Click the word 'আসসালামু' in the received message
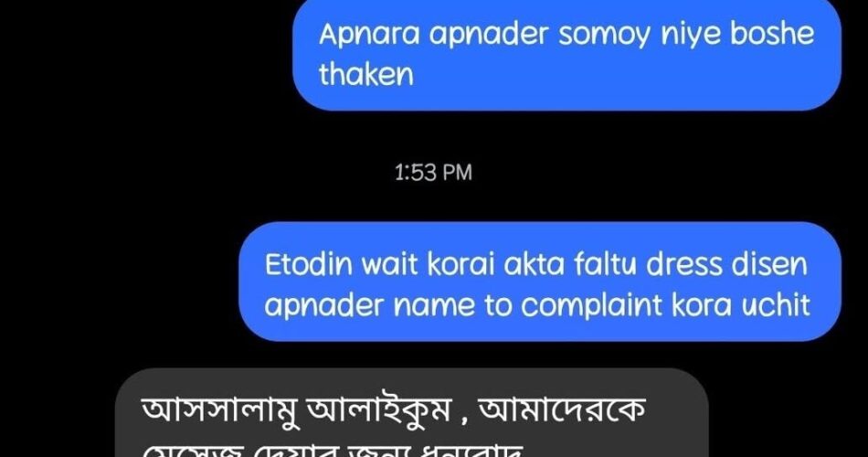 221,411
